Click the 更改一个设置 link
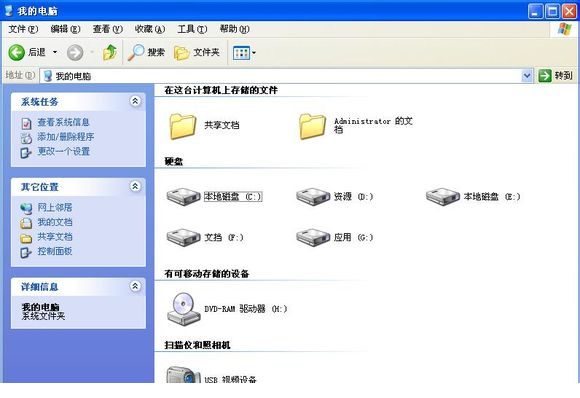 click(x=64, y=151)
